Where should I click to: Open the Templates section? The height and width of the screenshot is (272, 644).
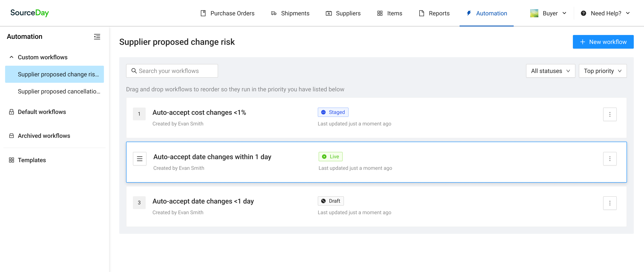pos(32,160)
